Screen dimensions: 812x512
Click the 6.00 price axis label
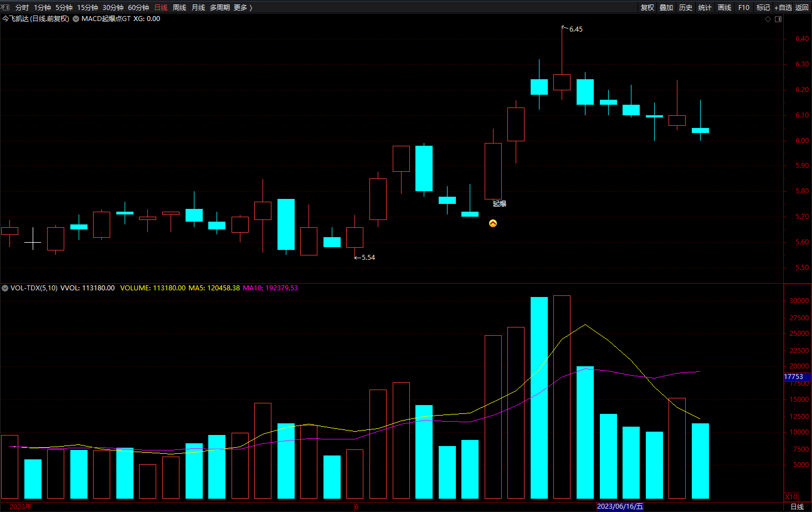(802, 141)
